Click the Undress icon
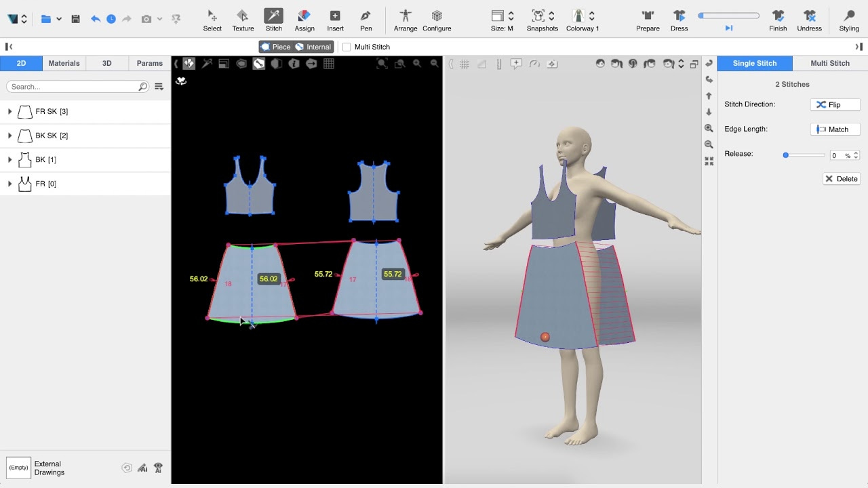The width and height of the screenshot is (868, 488). pos(809,20)
